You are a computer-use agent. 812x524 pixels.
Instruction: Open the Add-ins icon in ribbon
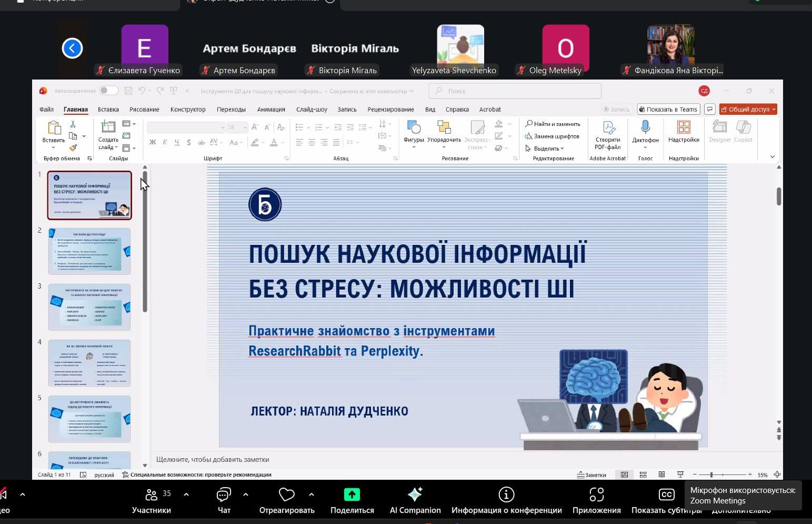pos(684,127)
